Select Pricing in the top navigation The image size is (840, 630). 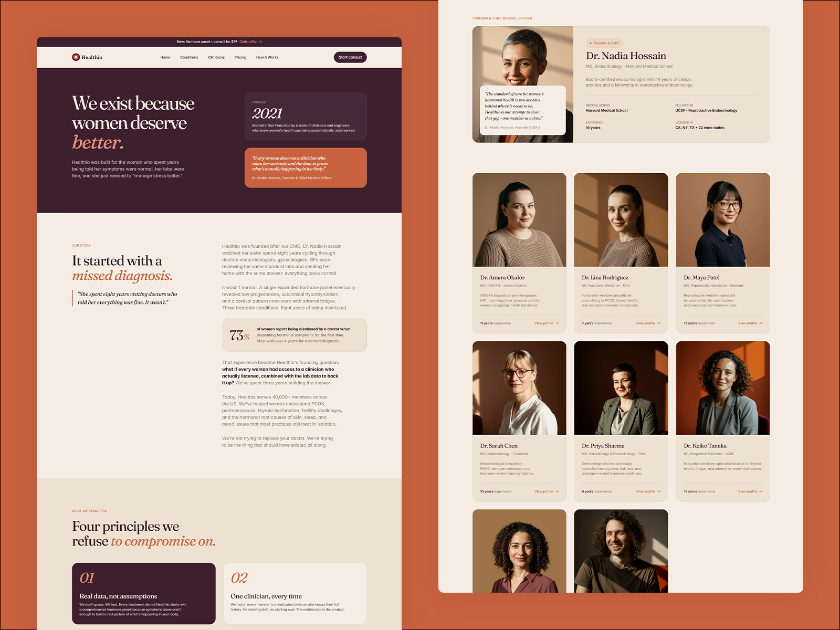click(x=240, y=57)
